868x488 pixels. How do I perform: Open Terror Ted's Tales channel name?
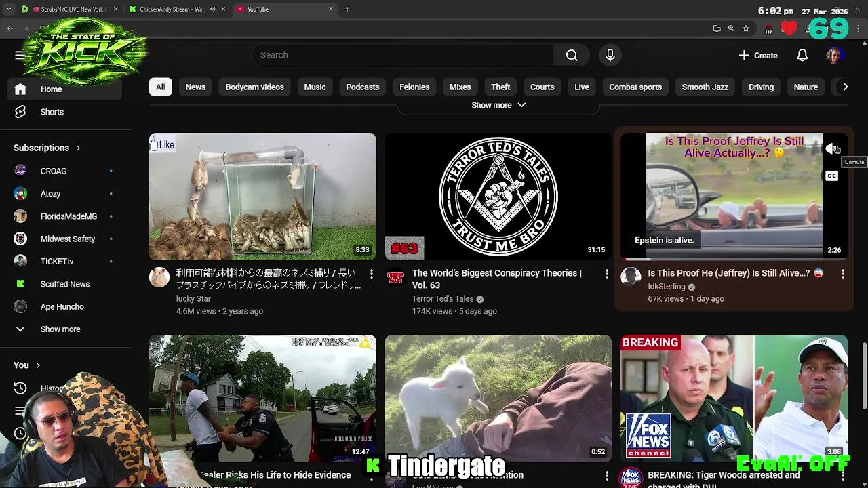pos(443,299)
